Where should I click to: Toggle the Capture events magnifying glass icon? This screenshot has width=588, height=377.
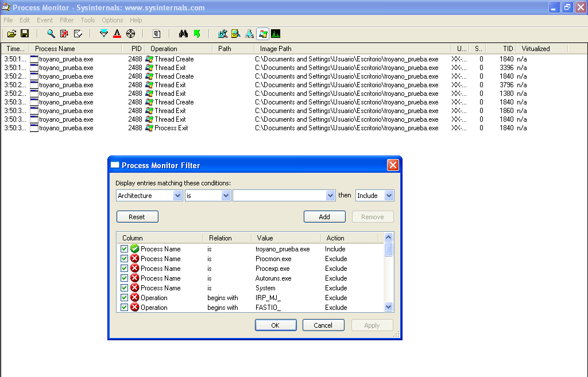[51, 33]
